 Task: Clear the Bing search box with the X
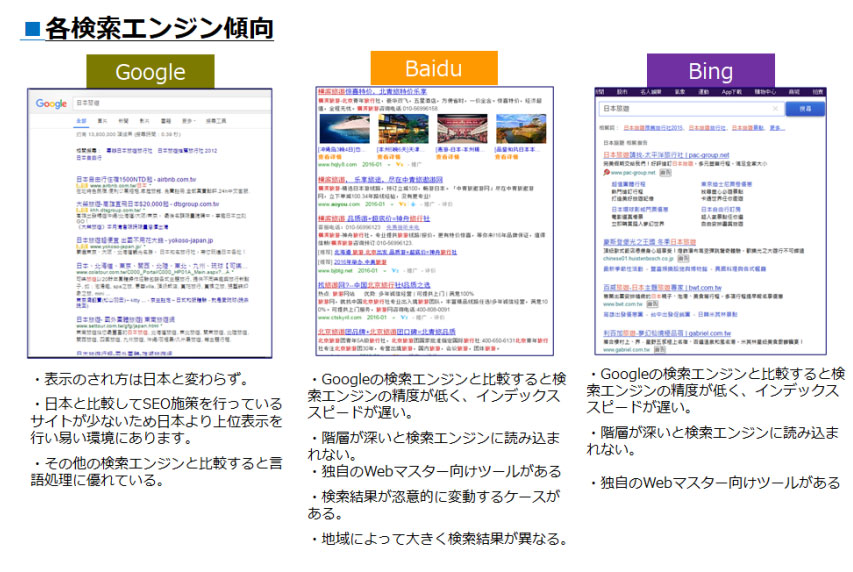pos(775,109)
